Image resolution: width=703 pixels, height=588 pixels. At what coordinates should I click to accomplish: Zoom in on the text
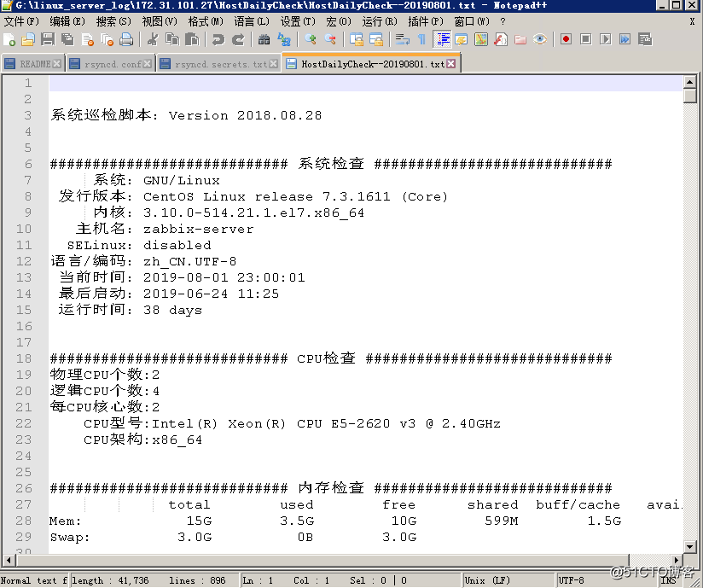tap(310, 39)
